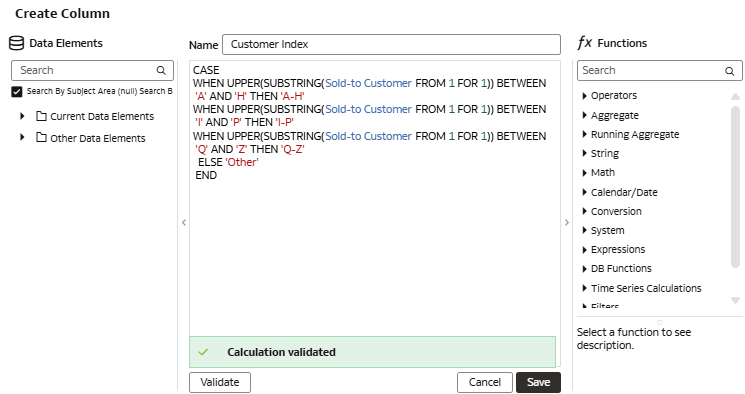745x394 pixels.
Task: Click the green validation checkmark icon
Action: (203, 352)
